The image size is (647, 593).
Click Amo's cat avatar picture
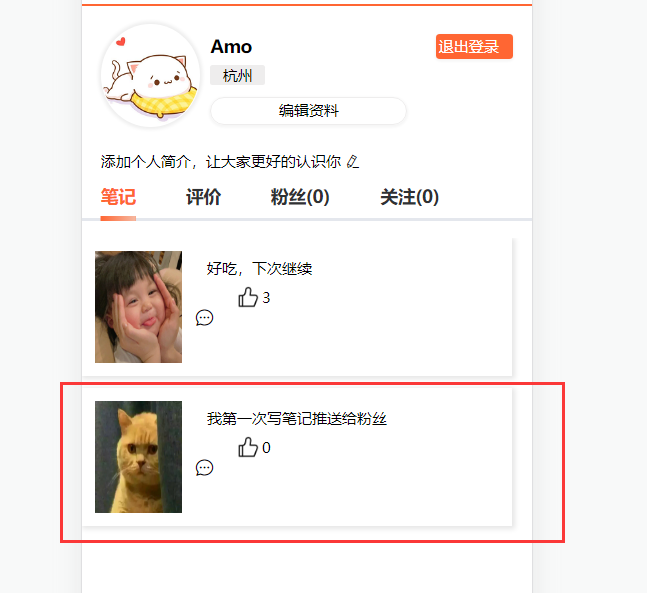(151, 75)
